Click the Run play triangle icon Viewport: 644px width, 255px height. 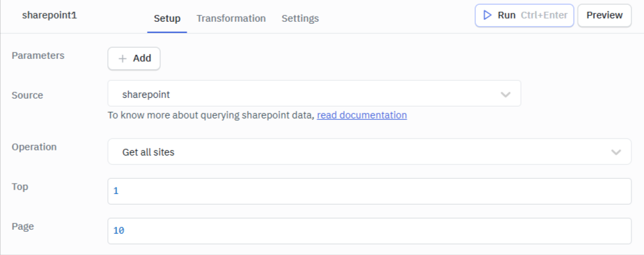coord(488,15)
